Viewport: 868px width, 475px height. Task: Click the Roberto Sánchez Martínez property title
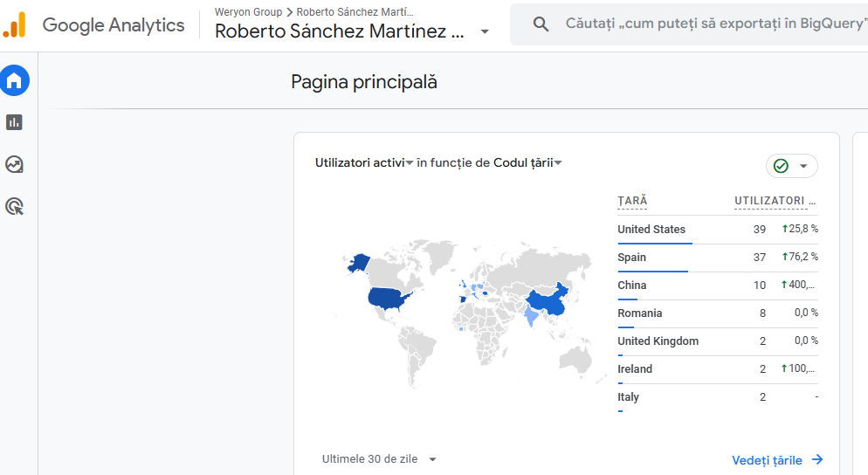click(340, 31)
